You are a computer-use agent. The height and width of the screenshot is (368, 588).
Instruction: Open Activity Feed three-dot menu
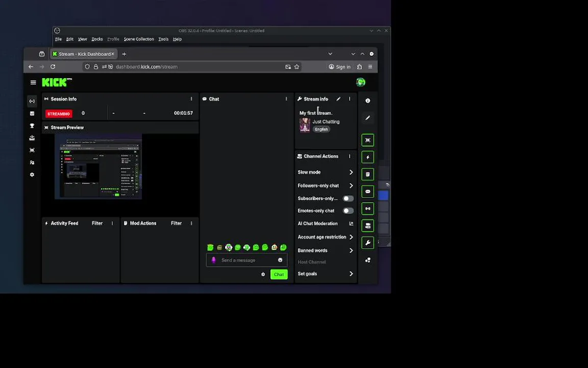112,223
